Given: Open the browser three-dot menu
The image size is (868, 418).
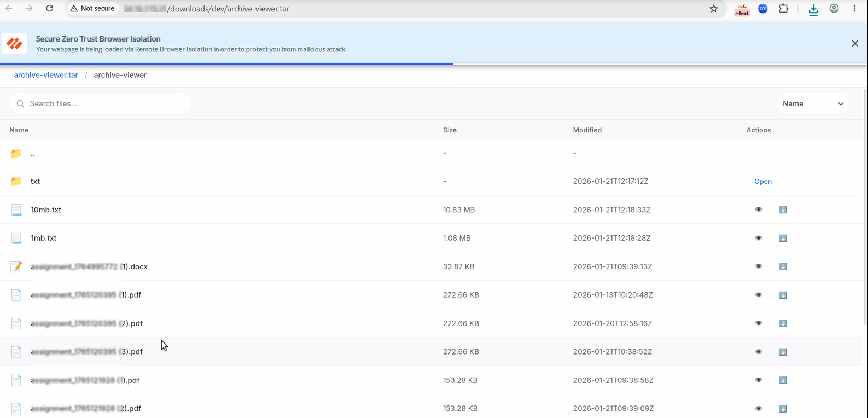Looking at the screenshot, I should (x=854, y=9).
